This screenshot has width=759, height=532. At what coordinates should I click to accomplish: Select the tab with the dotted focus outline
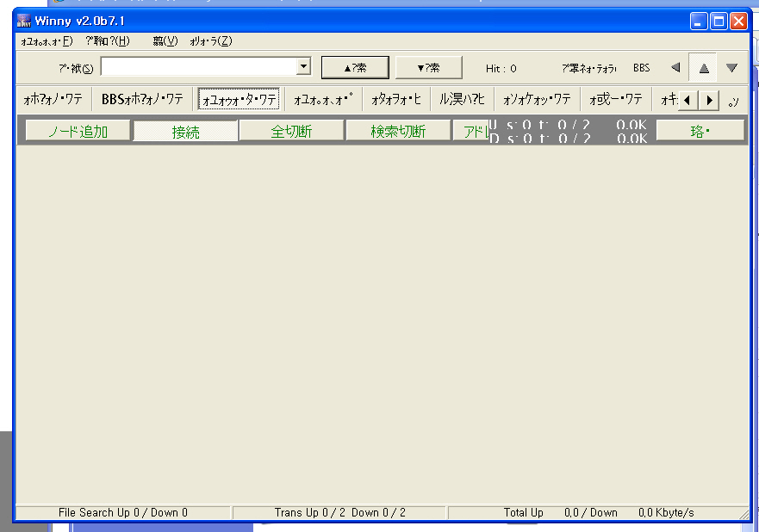point(239,100)
